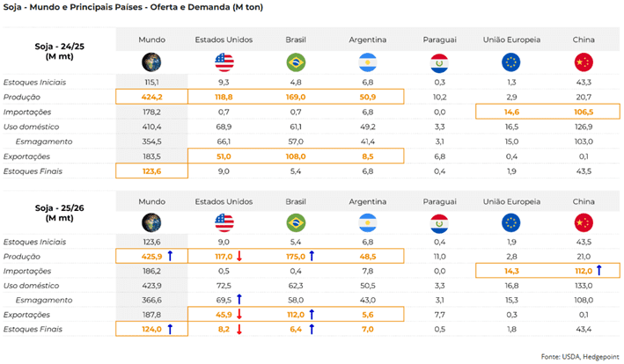The width and height of the screenshot is (624, 364).
Task: Click the red down arrow beside 45,9
Action: tap(251, 313)
